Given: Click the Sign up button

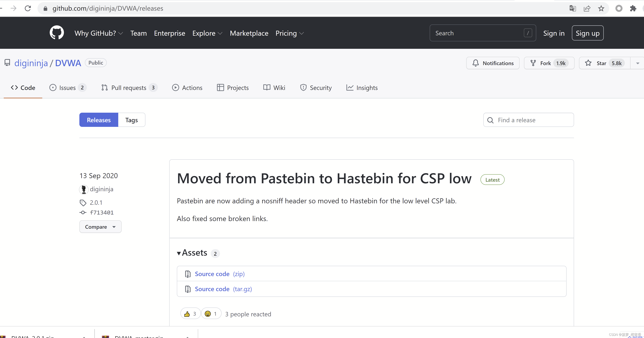Looking at the screenshot, I should (587, 33).
